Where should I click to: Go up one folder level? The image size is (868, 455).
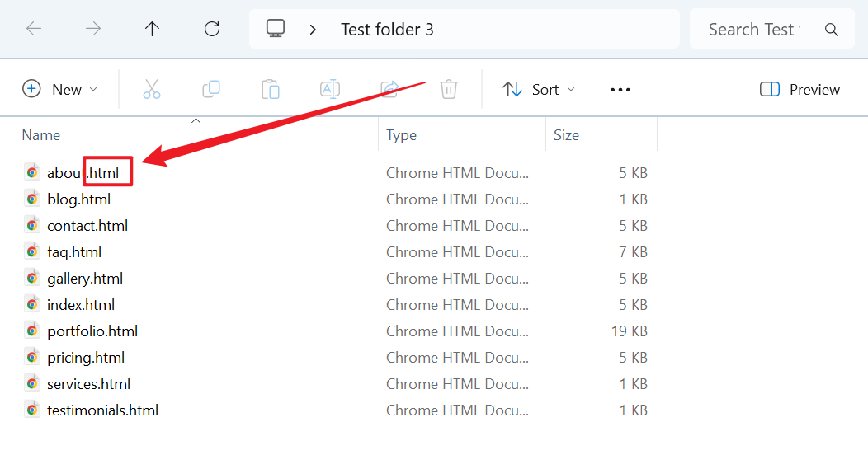coord(152,29)
